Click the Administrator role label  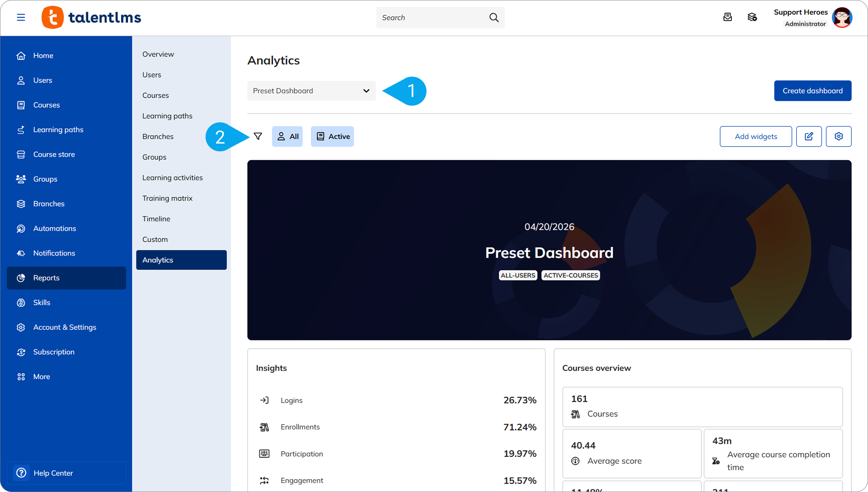click(x=805, y=24)
